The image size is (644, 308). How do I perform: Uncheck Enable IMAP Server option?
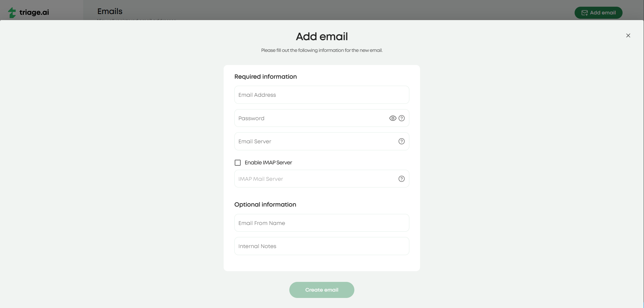click(237, 162)
